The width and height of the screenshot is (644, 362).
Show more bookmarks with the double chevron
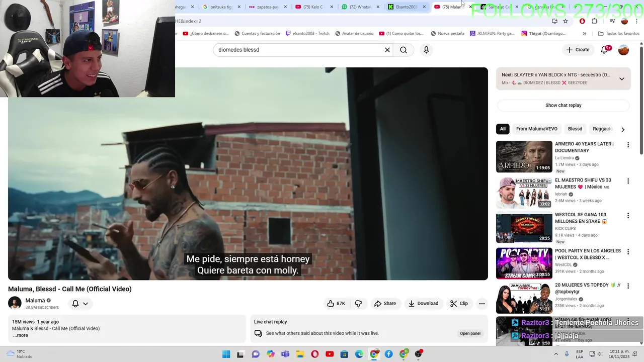click(584, 34)
